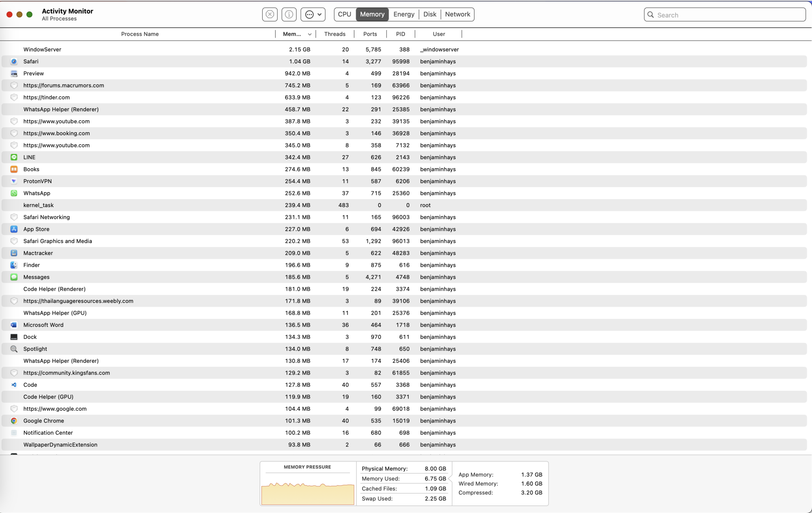Viewport: 812px width, 513px height.
Task: Select the kernel_task process row
Action: 162,205
